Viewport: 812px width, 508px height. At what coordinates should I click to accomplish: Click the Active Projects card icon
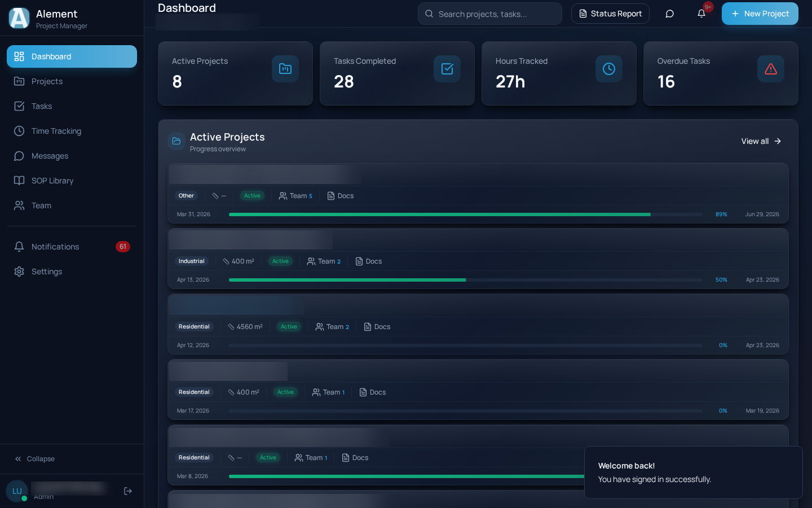point(285,69)
